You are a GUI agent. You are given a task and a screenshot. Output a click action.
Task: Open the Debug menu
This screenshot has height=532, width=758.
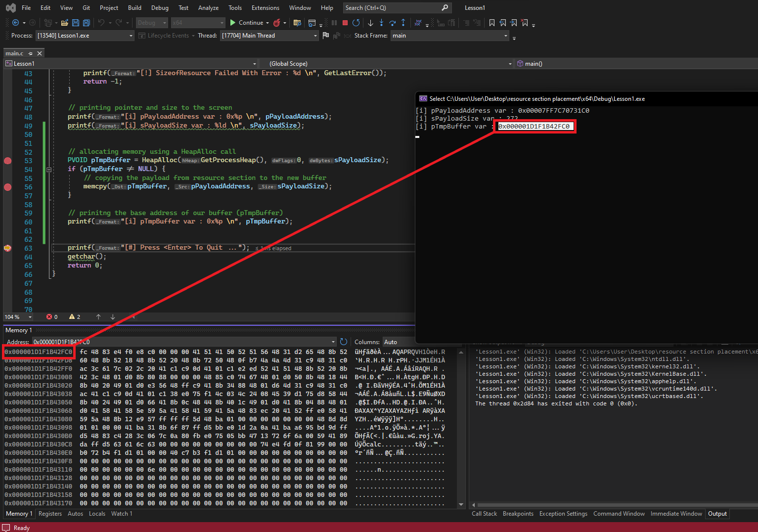point(160,8)
